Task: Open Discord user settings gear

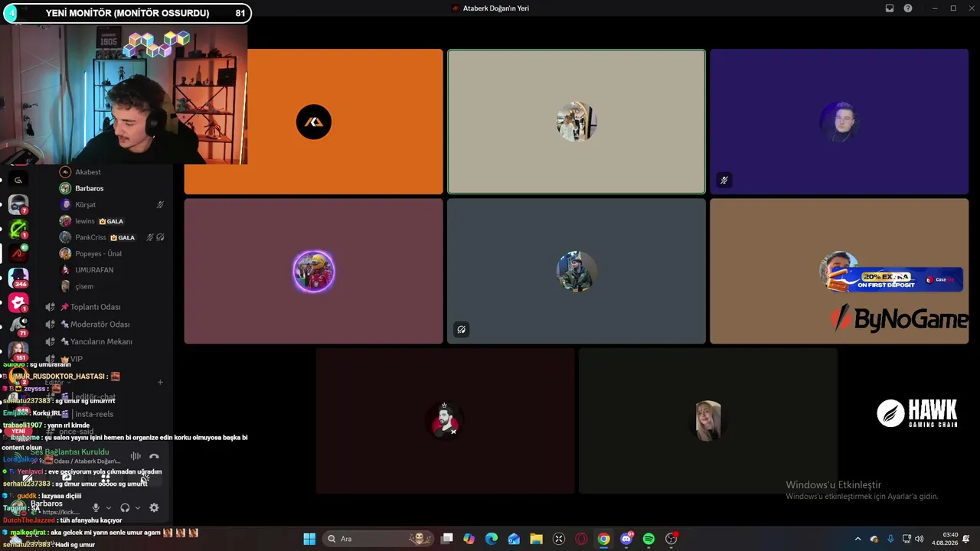Action: (x=154, y=507)
